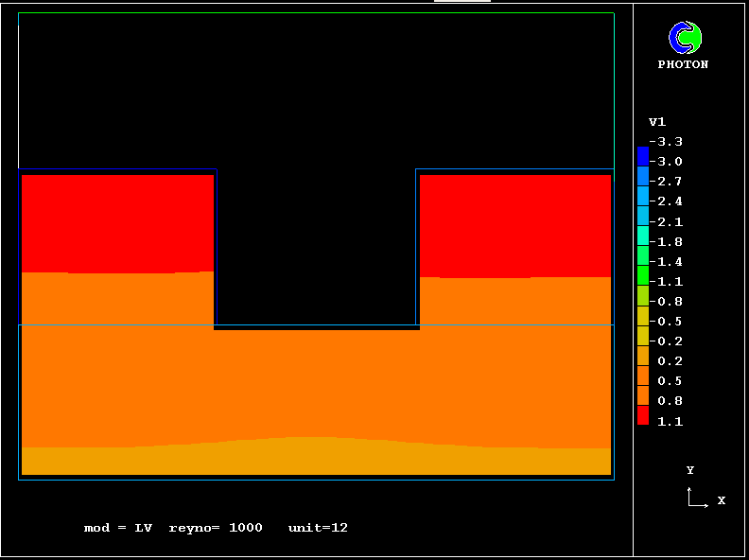Click the 0.5 legend value label
749x560 pixels.
point(671,381)
